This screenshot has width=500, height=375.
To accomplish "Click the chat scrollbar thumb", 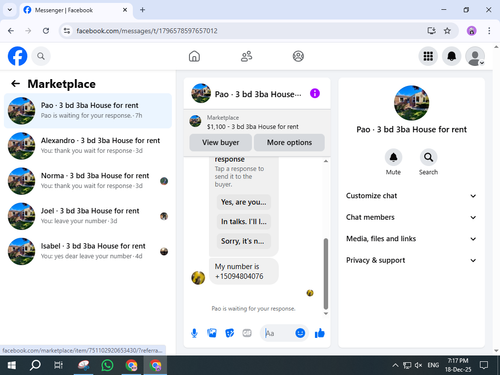I will pos(326,274).
